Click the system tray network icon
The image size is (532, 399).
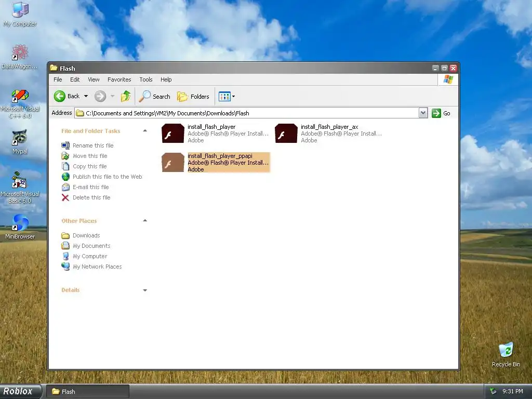coord(494,392)
